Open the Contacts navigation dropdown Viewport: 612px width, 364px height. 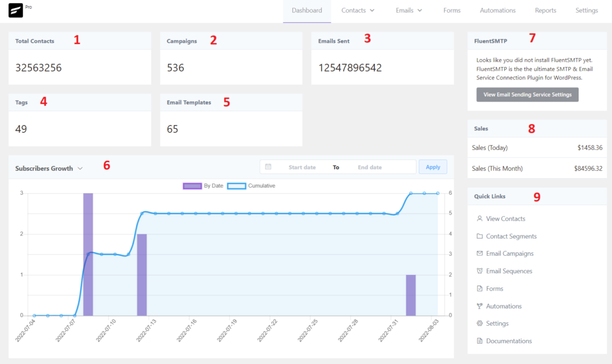click(x=357, y=10)
